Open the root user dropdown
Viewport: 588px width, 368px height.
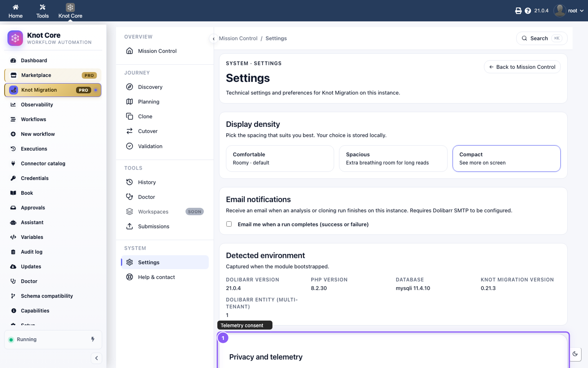tap(569, 11)
